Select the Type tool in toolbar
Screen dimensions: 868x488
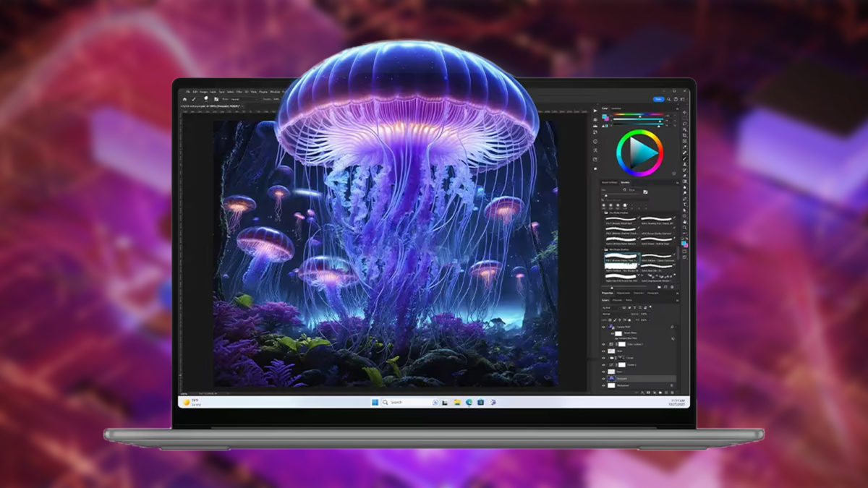[x=684, y=203]
